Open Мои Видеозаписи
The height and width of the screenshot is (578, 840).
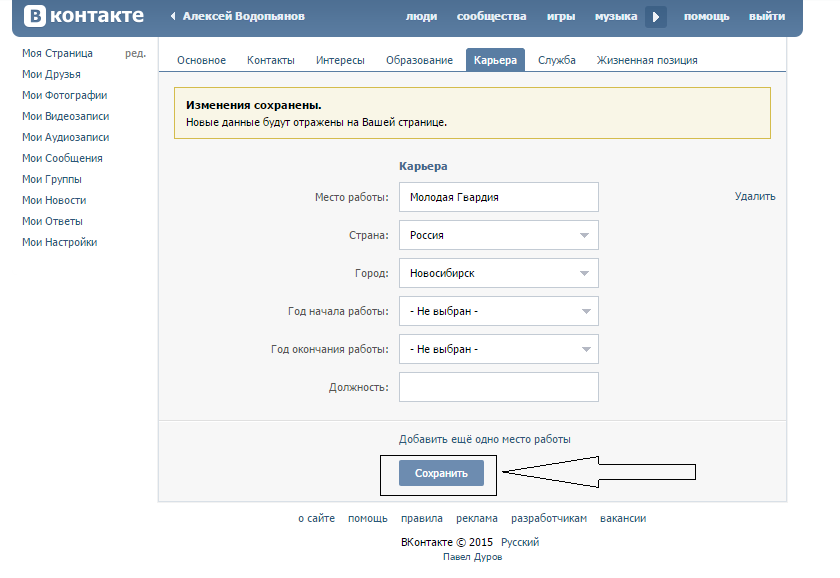pyautogui.click(x=65, y=116)
